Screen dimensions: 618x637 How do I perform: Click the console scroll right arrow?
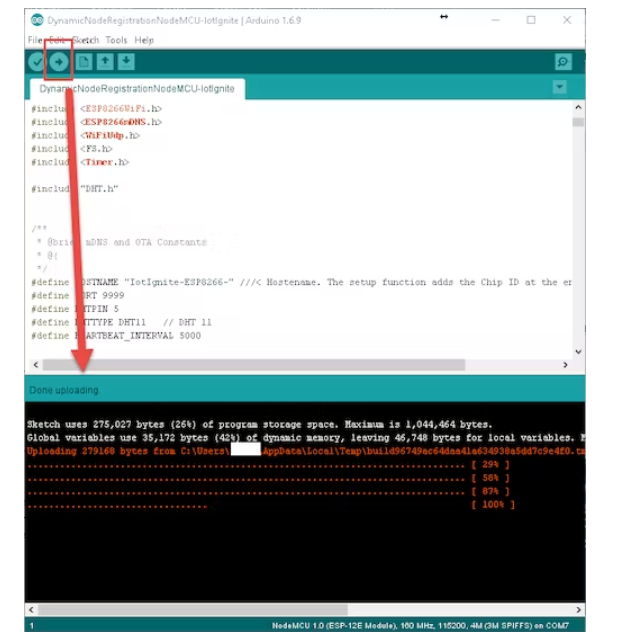point(579,610)
